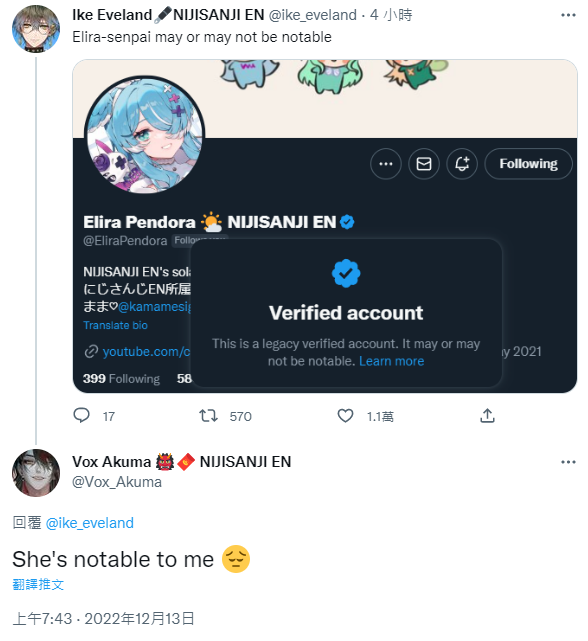588x641 pixels.
Task: Click the tweet timestamp 上午7:43 · 2022年12月13日
Action: click(x=103, y=619)
